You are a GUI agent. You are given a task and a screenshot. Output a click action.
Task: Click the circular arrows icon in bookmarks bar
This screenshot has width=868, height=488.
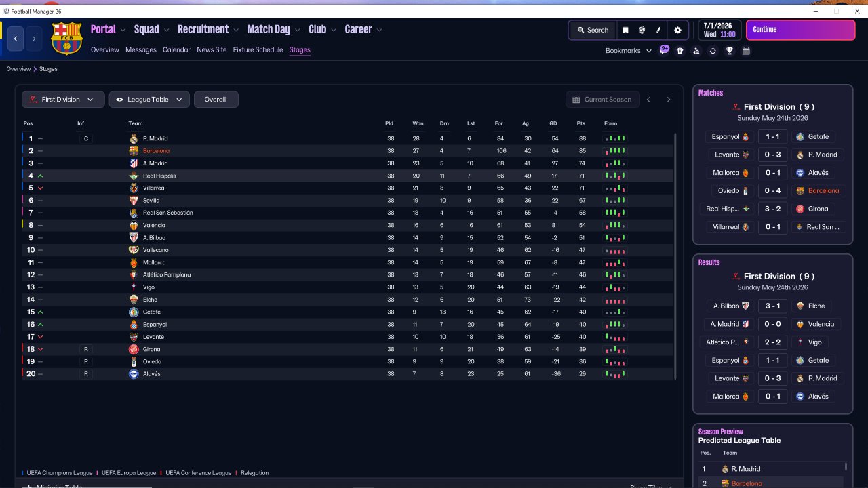tap(713, 51)
